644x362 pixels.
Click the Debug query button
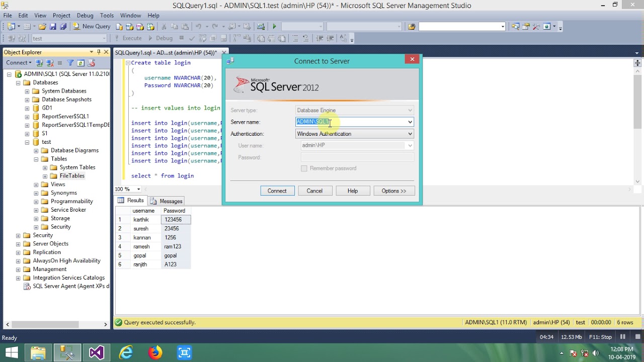160,38
